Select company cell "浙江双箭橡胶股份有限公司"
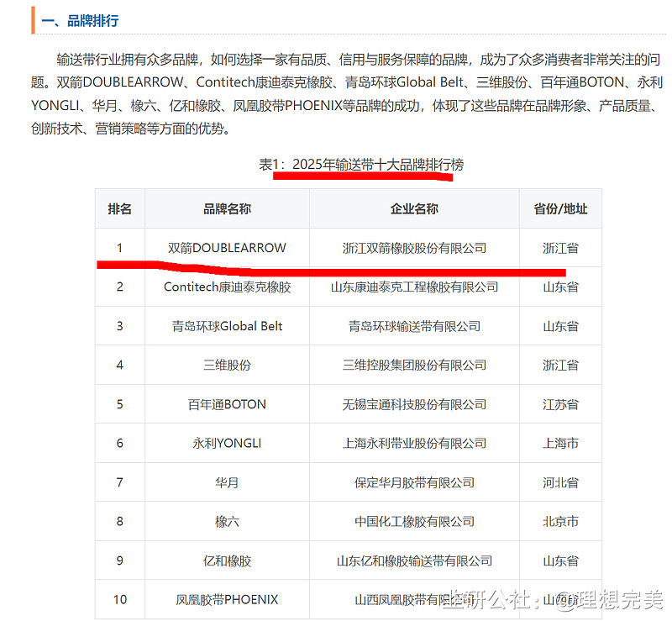This screenshot has height=621, width=672. pyautogui.click(x=414, y=248)
